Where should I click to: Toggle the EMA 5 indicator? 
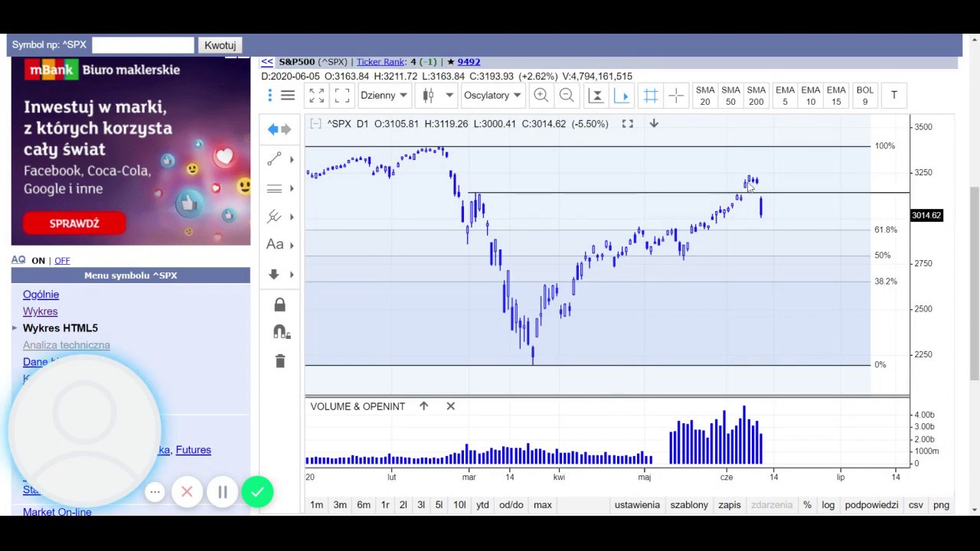[x=785, y=96]
